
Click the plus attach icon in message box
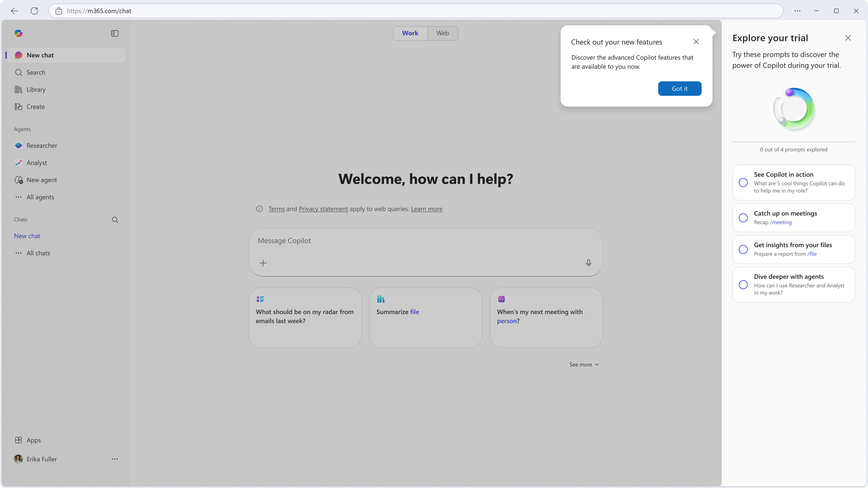click(263, 263)
